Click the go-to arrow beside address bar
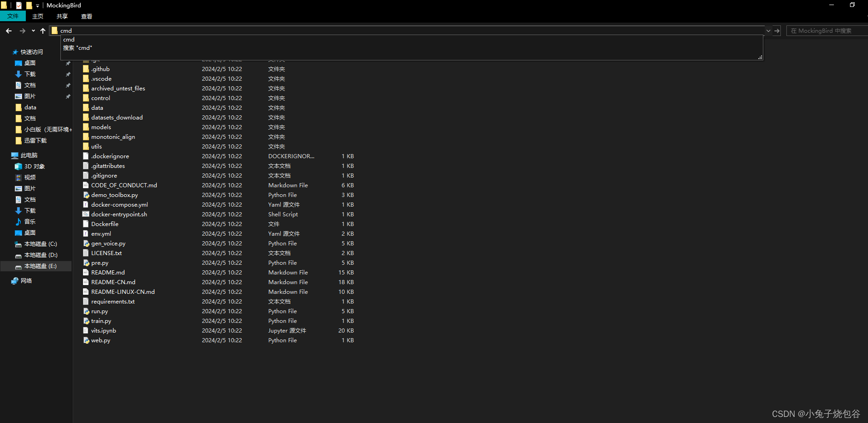Screen dimensions: 868x423 pos(777,31)
